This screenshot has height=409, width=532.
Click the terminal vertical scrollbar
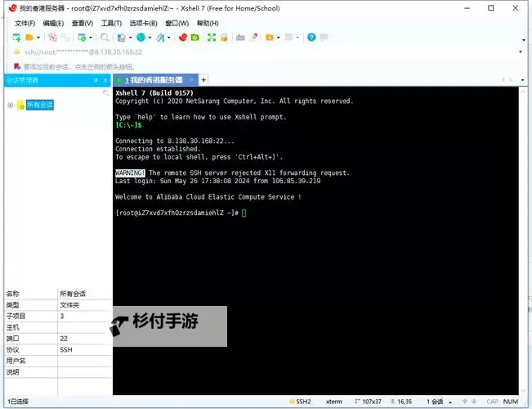[x=522, y=240]
